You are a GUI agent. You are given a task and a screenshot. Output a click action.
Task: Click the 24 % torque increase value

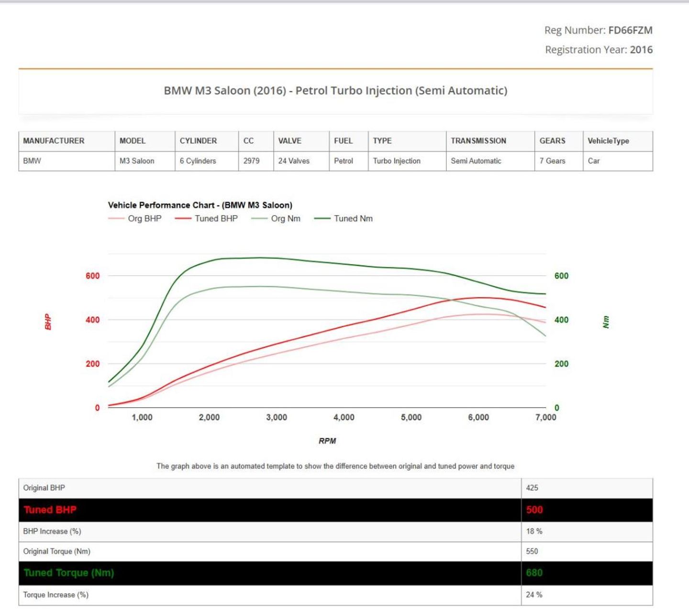tap(534, 595)
